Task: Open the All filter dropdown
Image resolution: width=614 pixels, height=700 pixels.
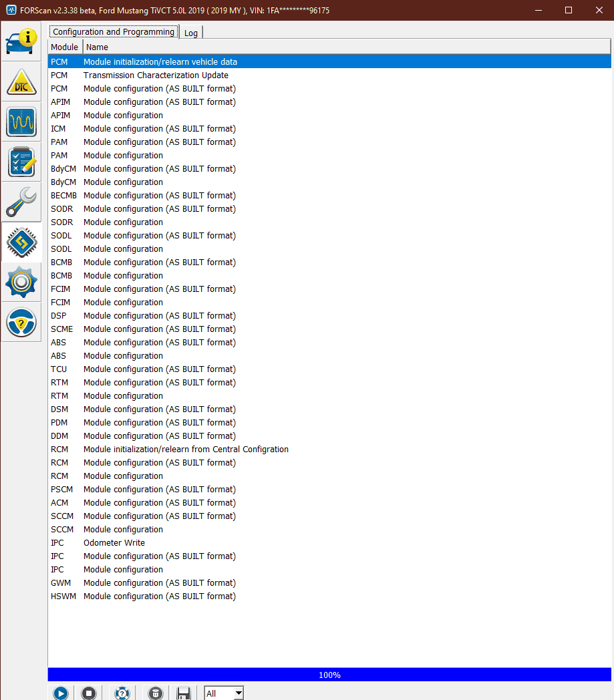Action: (x=224, y=693)
